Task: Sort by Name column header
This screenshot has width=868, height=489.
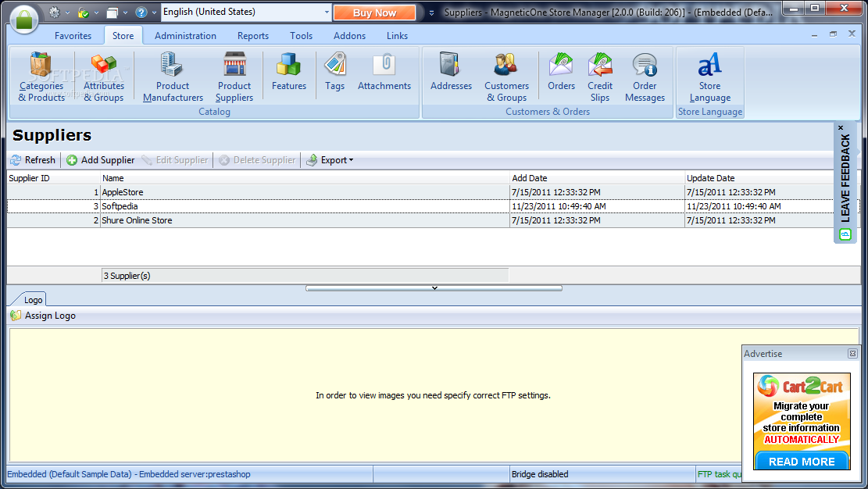Action: point(305,178)
